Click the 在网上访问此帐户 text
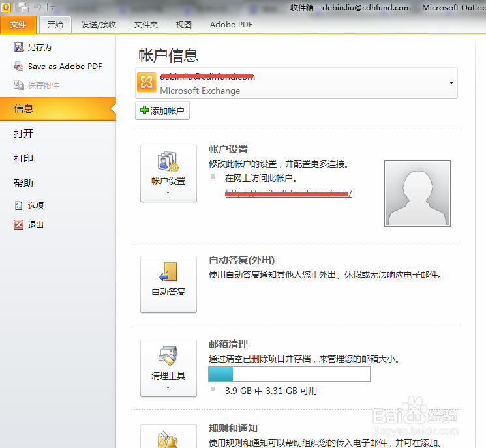486x448 pixels. pos(261,178)
